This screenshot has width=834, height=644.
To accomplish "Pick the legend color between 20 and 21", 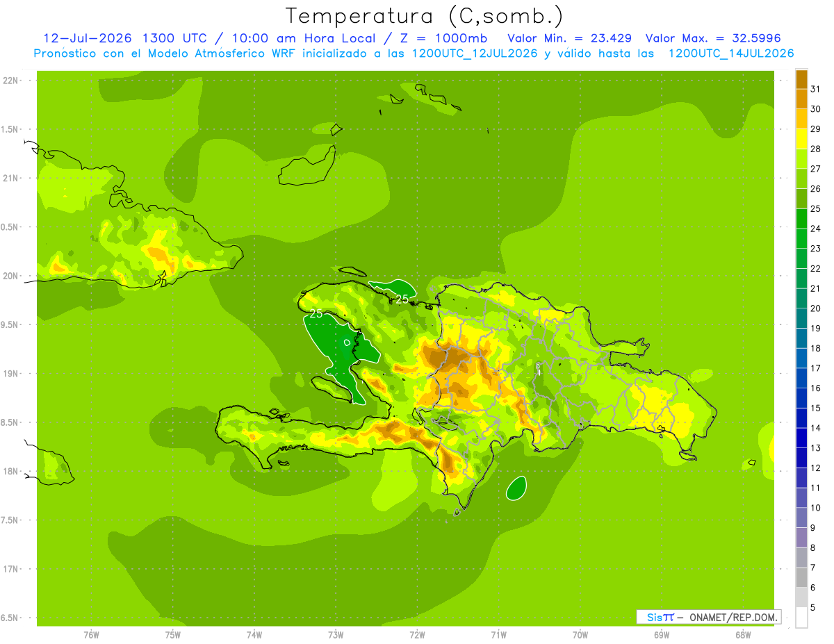I will click(x=801, y=298).
